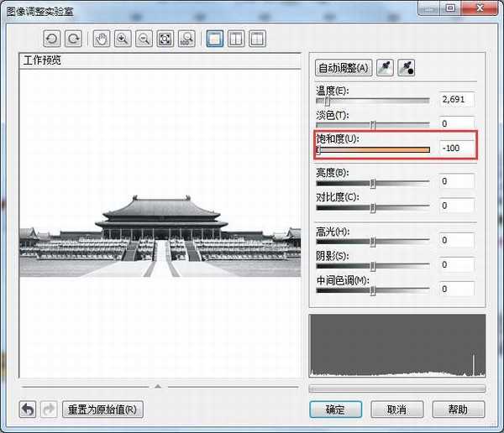Expand the snapshot panel triangle below preview
Image resolution: width=504 pixels, height=433 pixels.
pyautogui.click(x=157, y=386)
